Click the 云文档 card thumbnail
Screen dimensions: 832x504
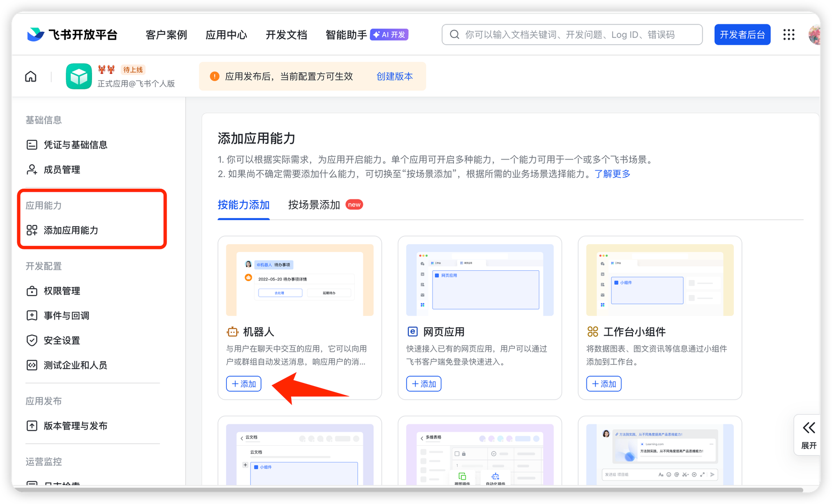click(300, 455)
